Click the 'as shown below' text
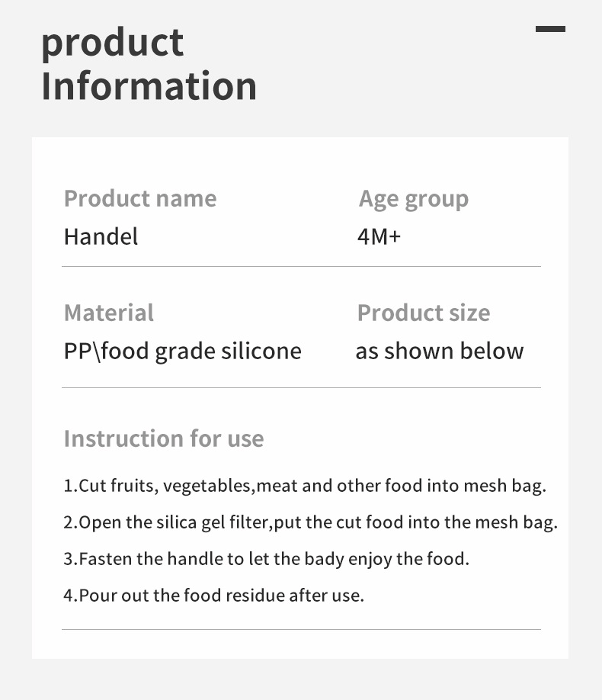Image resolution: width=602 pixels, height=700 pixels. coord(440,351)
